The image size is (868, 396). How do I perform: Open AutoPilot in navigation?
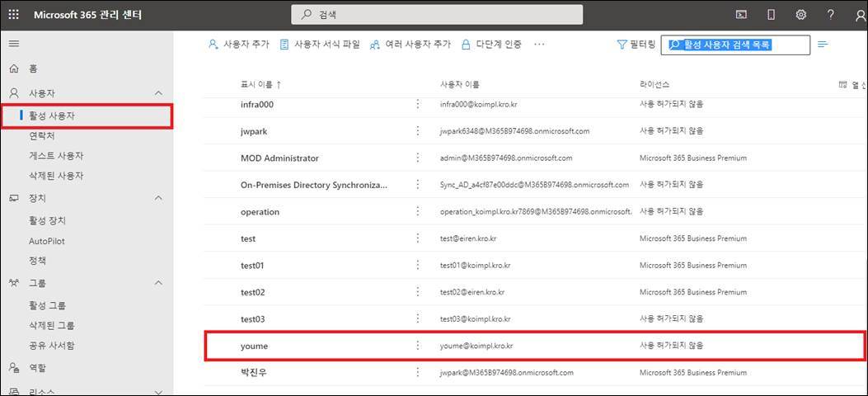click(x=47, y=242)
